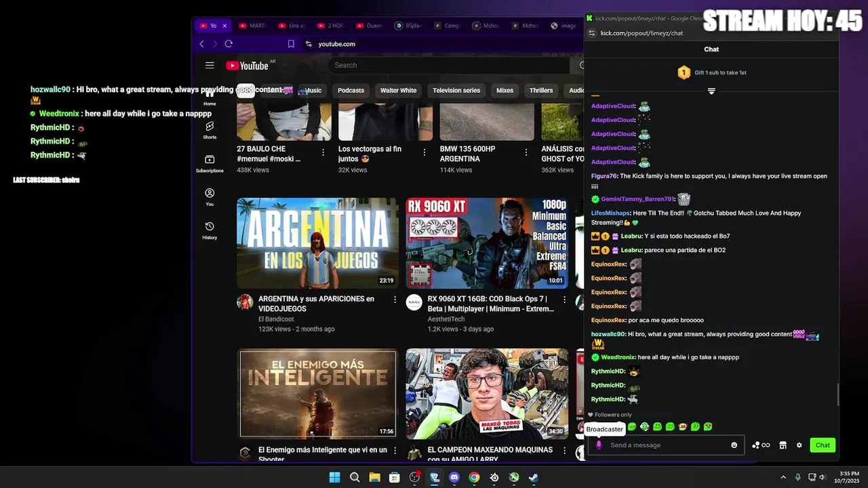Image resolution: width=868 pixels, height=488 pixels.
Task: Open more options for BMW 135 600HP video
Action: tap(526, 152)
